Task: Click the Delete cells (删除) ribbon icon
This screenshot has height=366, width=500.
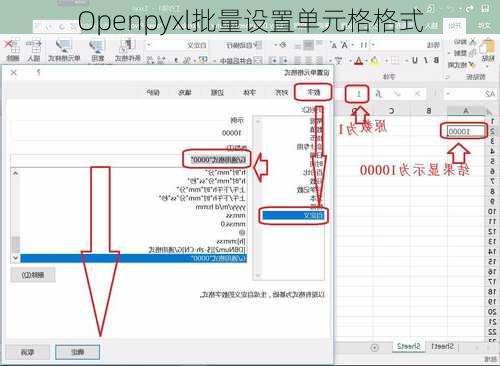Action: pos(13,46)
